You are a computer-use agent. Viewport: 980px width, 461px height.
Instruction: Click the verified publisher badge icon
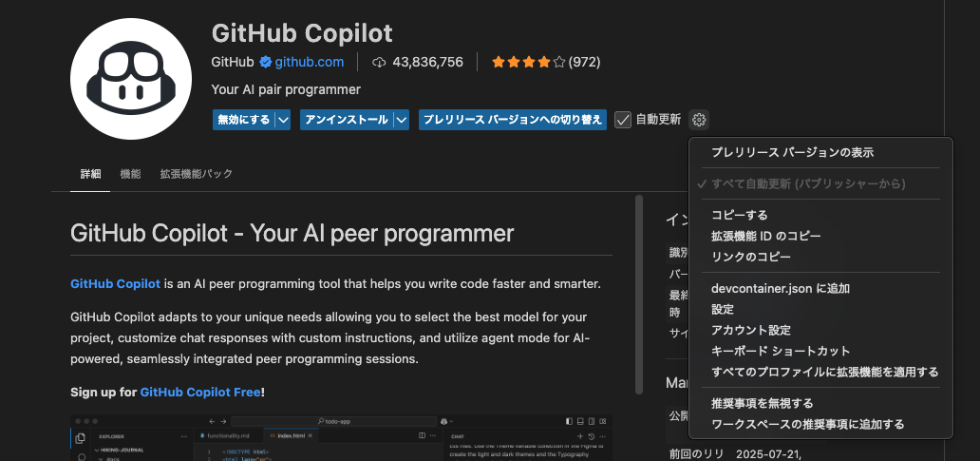pyautogui.click(x=265, y=62)
